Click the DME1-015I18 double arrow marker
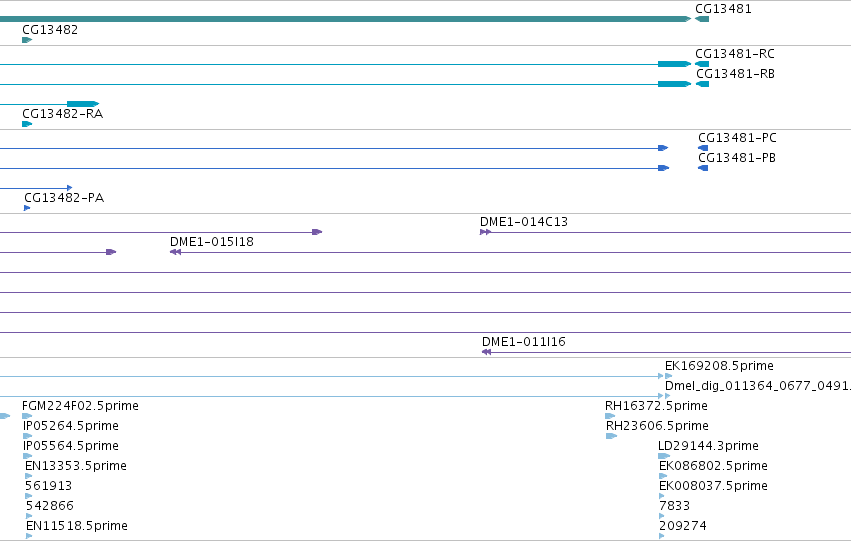This screenshot has height=541, width=851. (x=175, y=252)
